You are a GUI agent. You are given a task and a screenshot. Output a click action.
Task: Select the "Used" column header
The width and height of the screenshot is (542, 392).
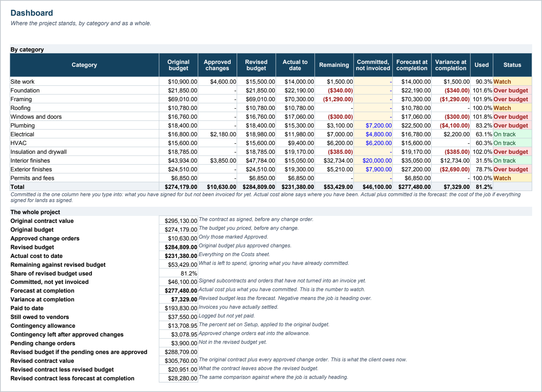(x=481, y=65)
